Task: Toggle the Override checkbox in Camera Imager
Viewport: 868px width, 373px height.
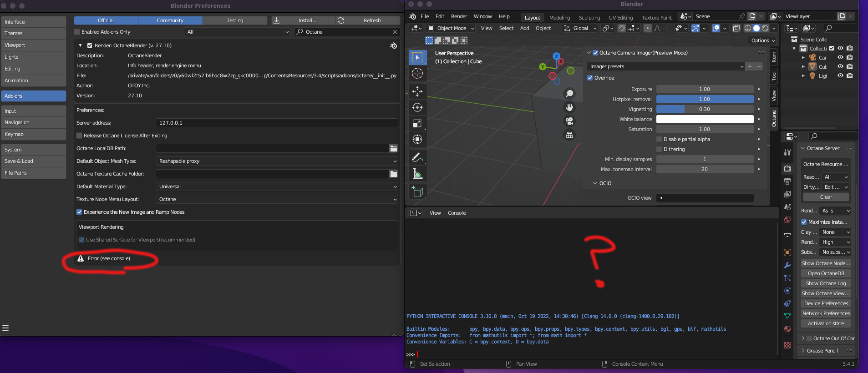Action: (x=590, y=78)
